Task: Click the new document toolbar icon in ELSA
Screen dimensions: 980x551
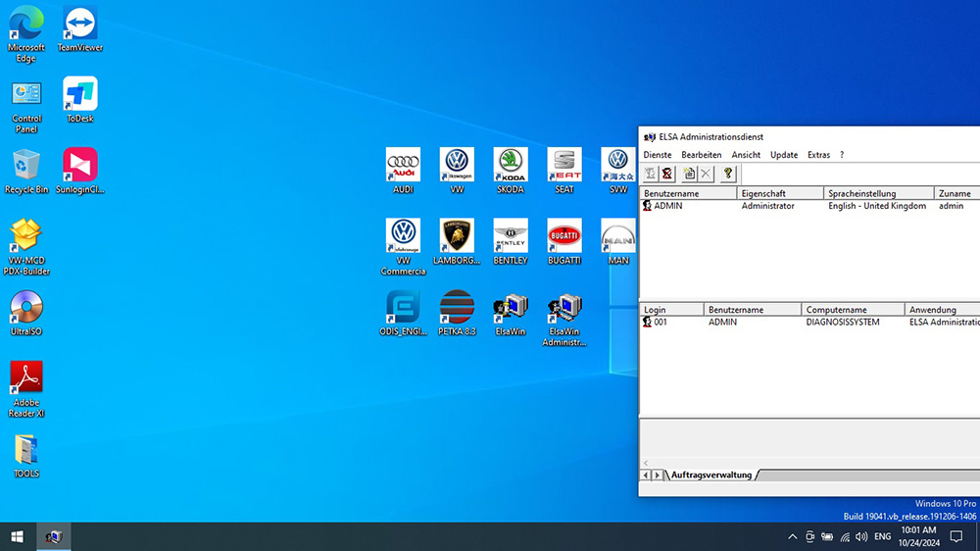Action: (x=689, y=174)
